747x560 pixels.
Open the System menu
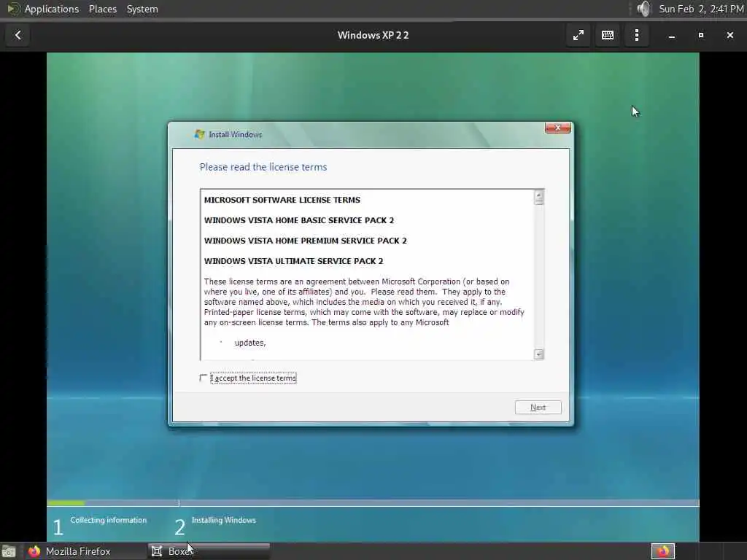(142, 9)
